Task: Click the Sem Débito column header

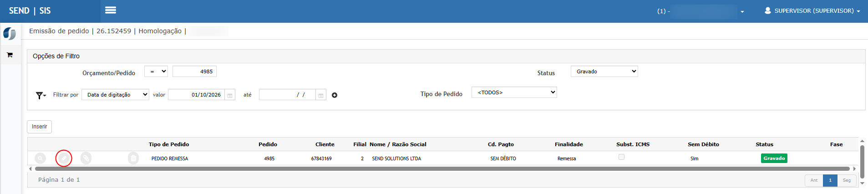Action: coord(703,144)
